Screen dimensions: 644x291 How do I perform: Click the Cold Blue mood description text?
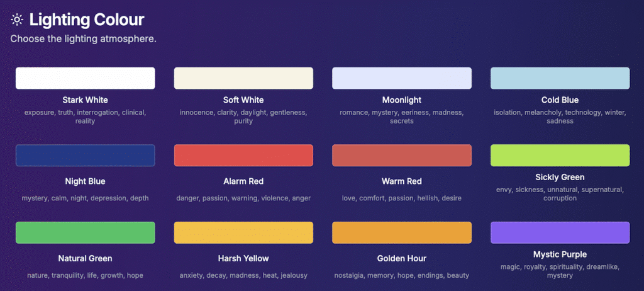[560, 117]
